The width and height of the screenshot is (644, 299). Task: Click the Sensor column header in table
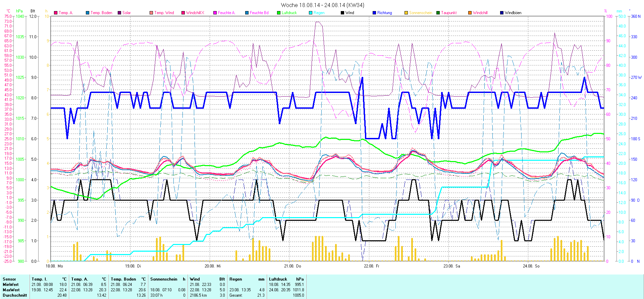tap(9, 279)
